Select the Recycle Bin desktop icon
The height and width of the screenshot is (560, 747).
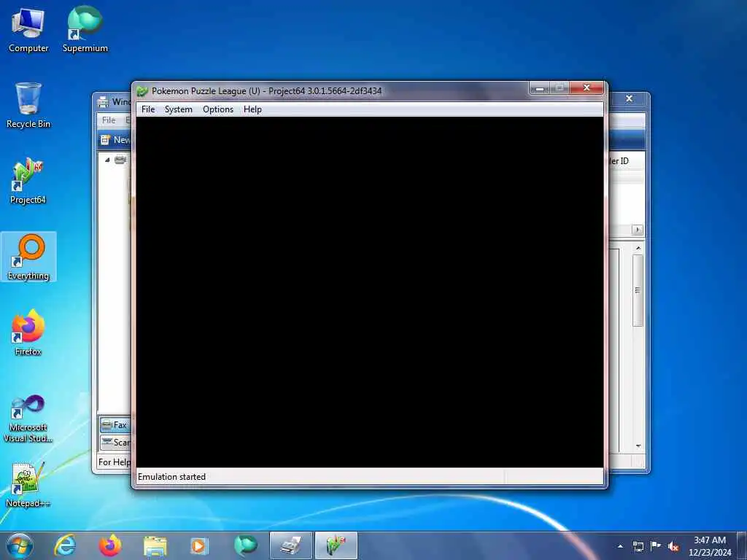point(28,106)
